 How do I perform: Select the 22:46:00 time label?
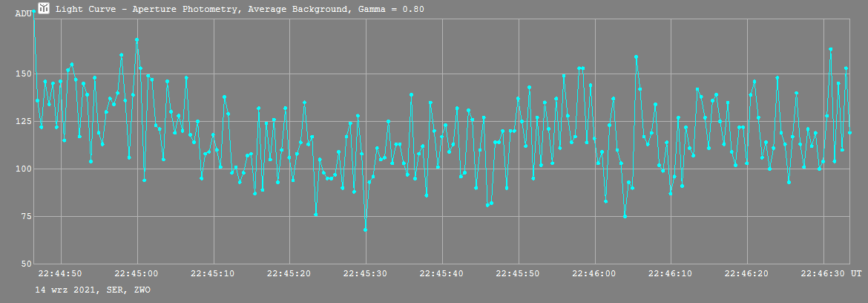pos(595,273)
